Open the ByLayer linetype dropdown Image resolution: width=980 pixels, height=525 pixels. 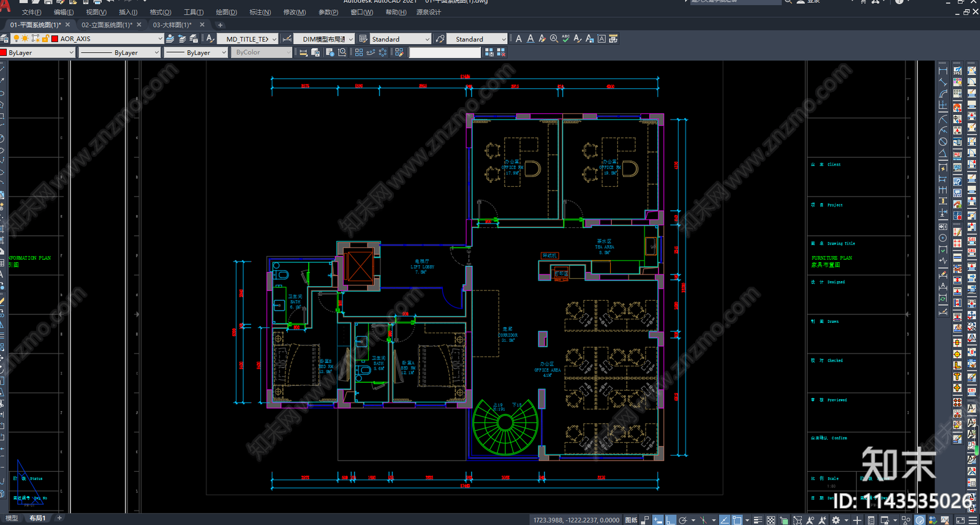point(157,53)
